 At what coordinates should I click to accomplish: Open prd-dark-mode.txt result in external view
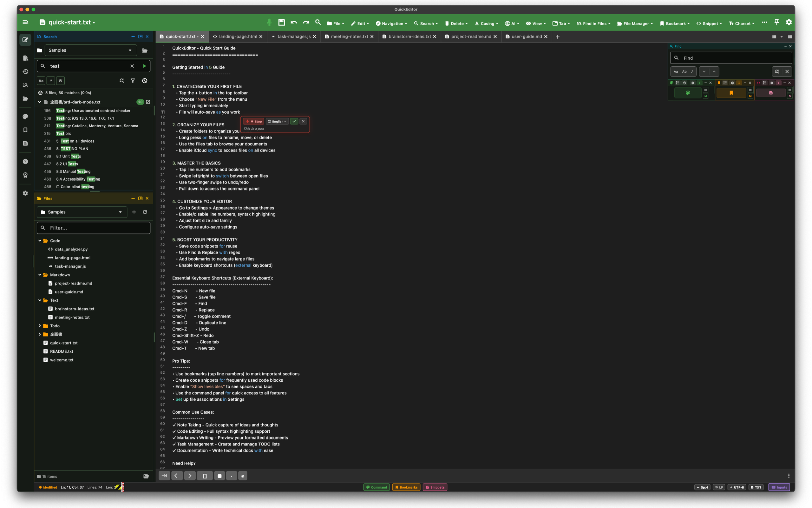148,102
